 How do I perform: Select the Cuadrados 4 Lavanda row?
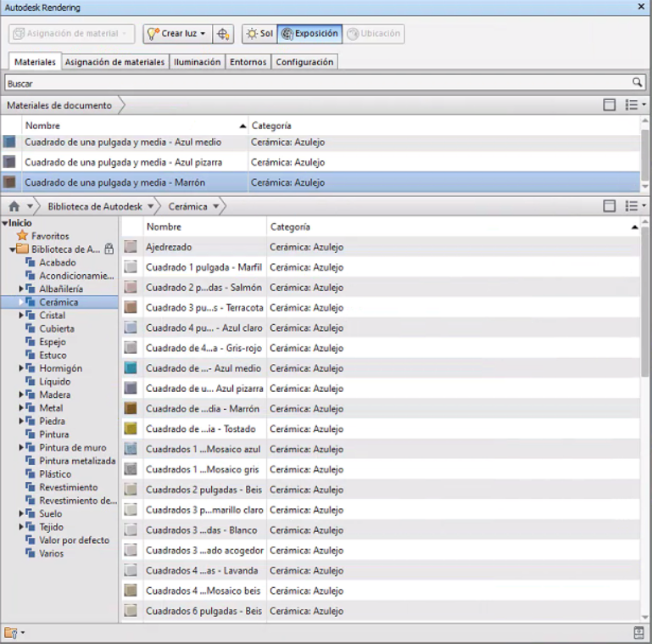coord(381,570)
